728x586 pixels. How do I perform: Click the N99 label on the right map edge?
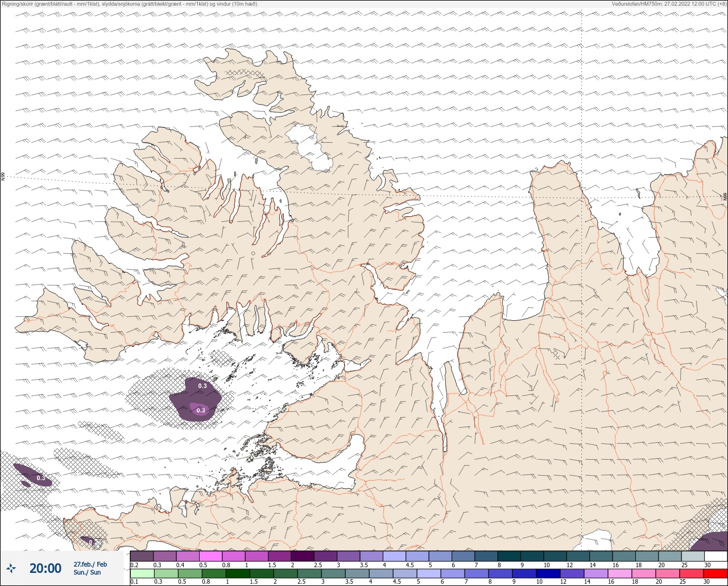725,197
